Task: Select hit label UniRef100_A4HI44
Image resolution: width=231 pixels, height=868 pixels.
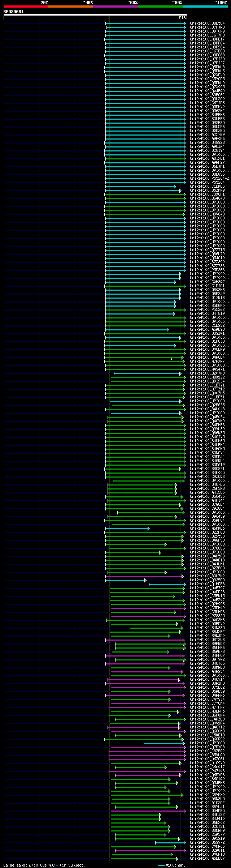Action: click(207, 501)
